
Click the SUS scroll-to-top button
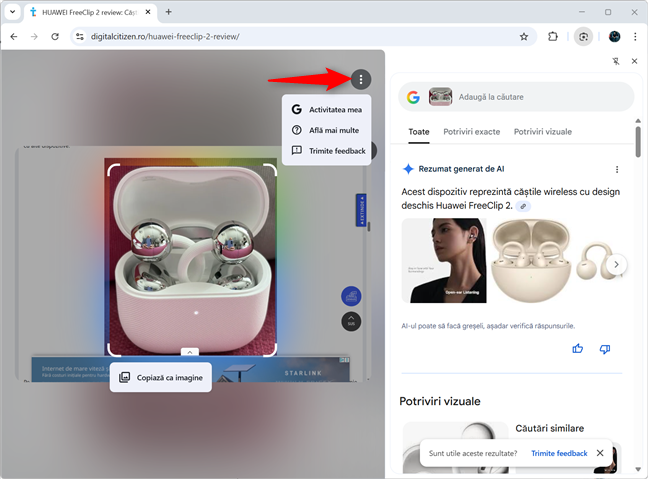click(x=351, y=321)
